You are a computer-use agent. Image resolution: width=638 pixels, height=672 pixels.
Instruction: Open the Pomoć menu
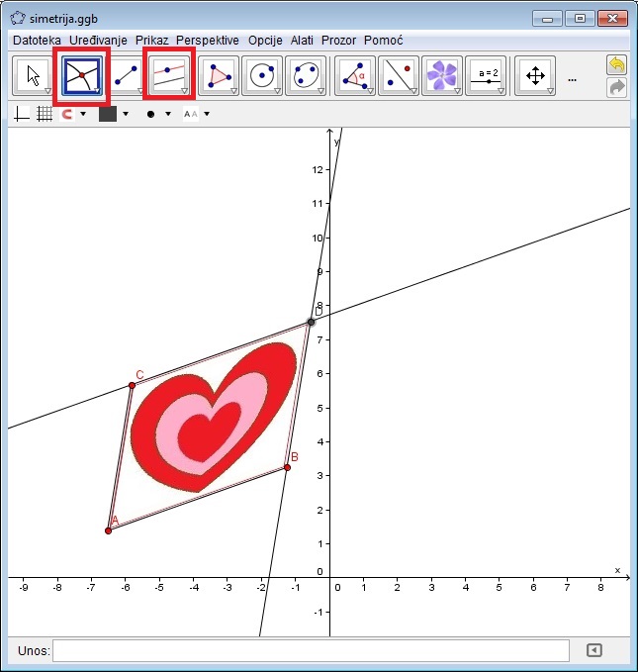[384, 41]
